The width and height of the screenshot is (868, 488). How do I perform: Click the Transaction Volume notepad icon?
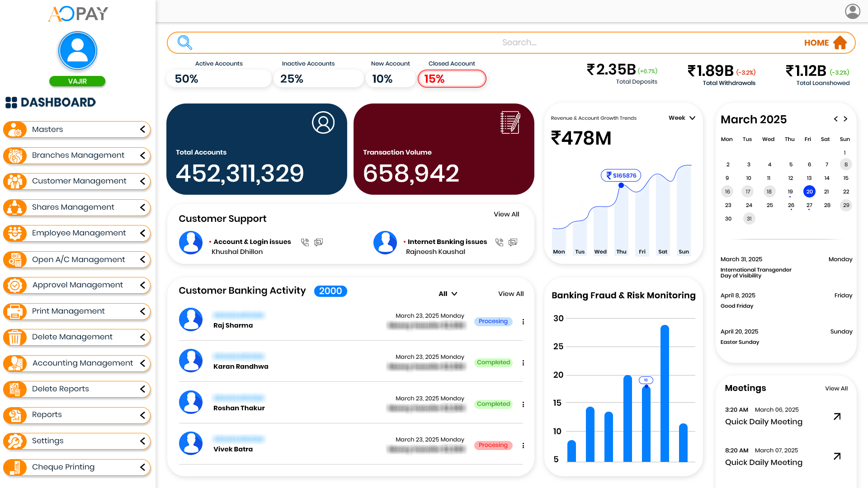510,122
